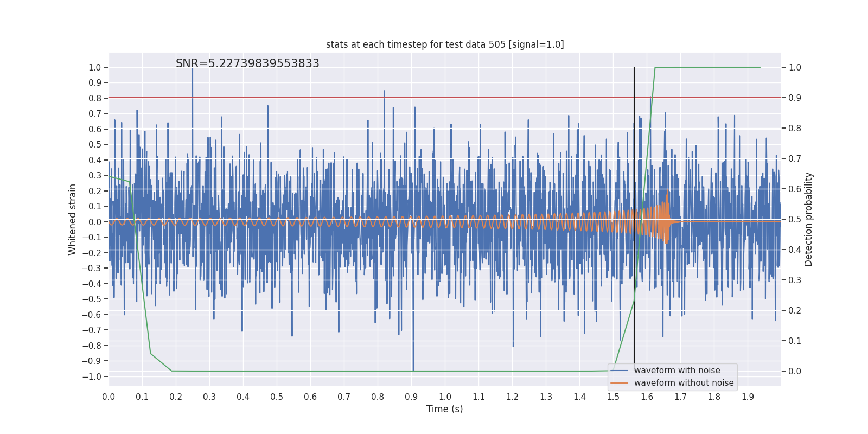Screen dimensions: 868x434
Task: Click the 0.5 tick on Detection probability axis
Action: (794, 219)
